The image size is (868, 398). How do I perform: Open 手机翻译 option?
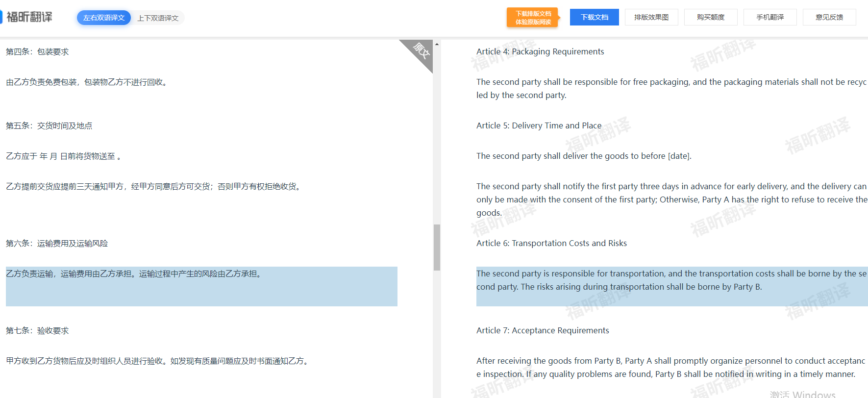tap(770, 17)
